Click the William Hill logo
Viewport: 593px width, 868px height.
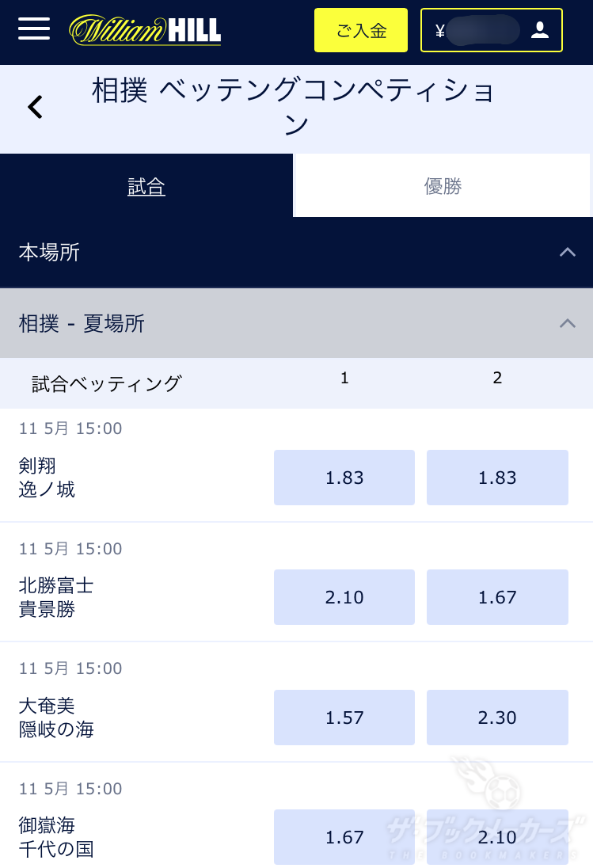click(x=145, y=30)
